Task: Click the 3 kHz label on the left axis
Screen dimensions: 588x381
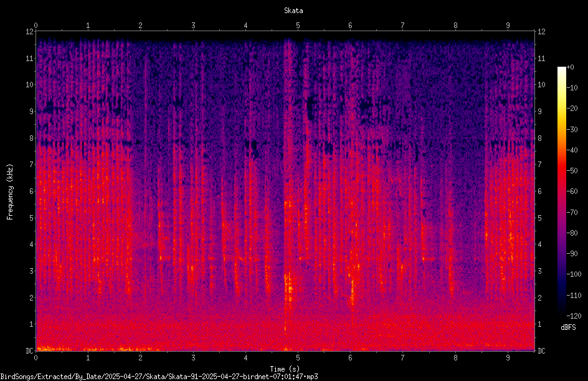Action: 32,271
